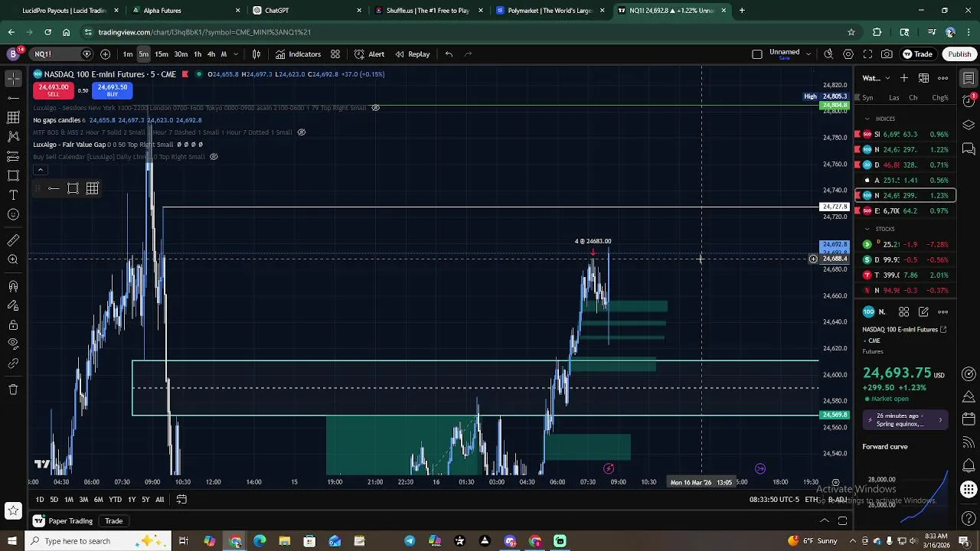
Task: Open watchlist more options ellipsis
Action: pyautogui.click(x=942, y=78)
